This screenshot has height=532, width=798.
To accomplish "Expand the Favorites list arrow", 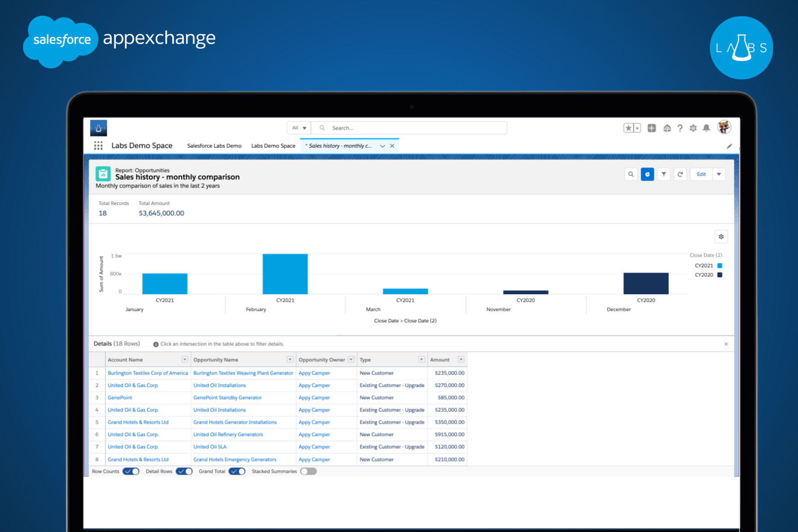I will 637,128.
